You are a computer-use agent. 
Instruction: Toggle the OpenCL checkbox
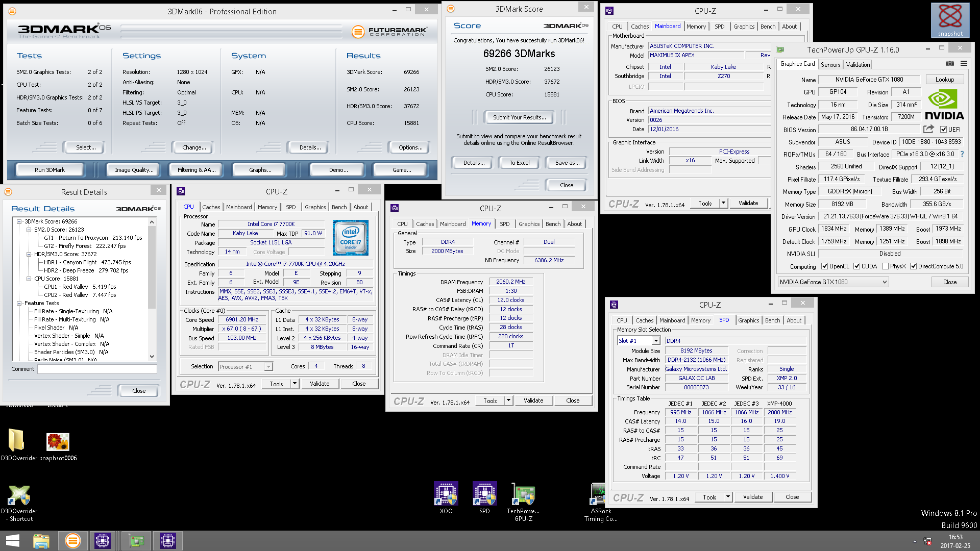tap(824, 266)
